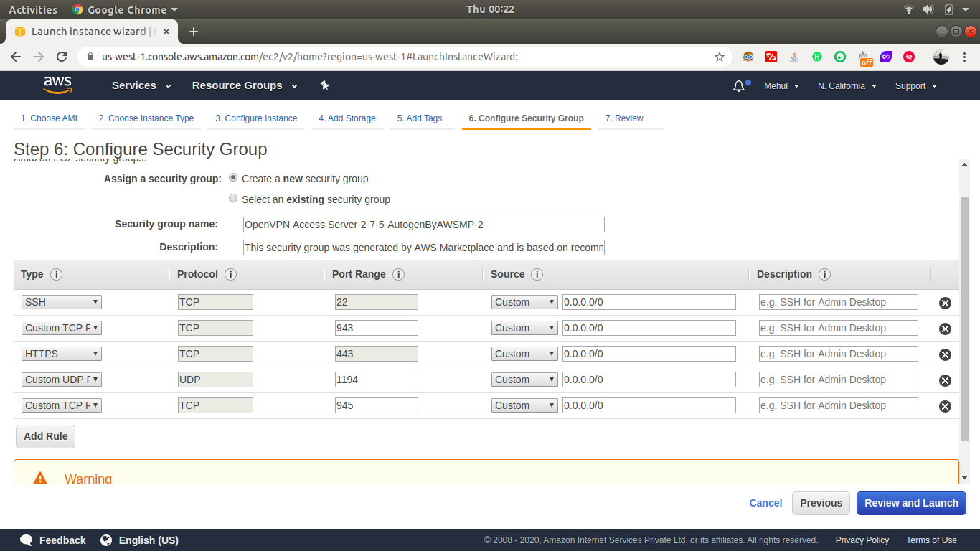Open the AWS notifications bell
Image resolution: width=980 pixels, height=551 pixels.
[739, 86]
